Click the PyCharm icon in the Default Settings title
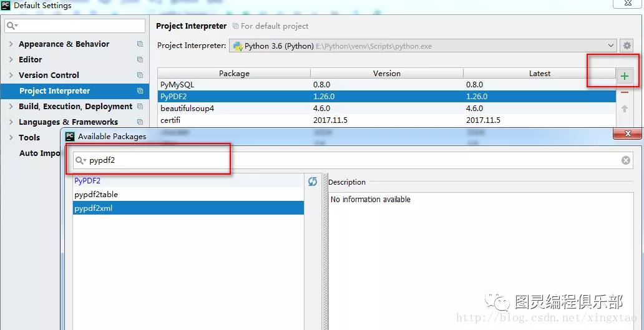 point(6,6)
